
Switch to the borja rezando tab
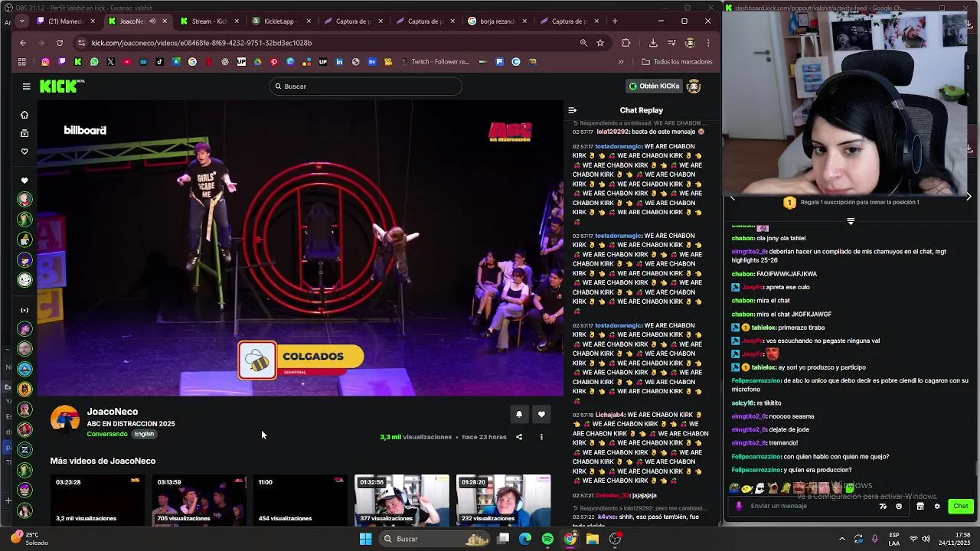pyautogui.click(x=496, y=21)
